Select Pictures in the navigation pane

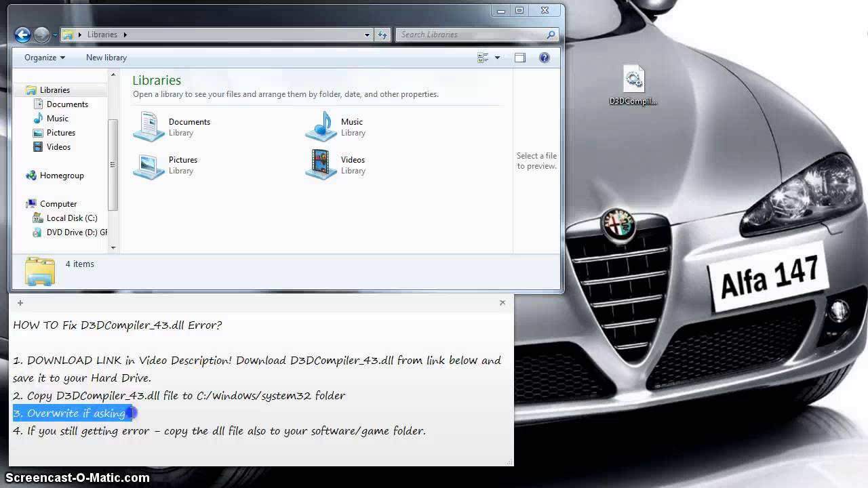point(60,133)
